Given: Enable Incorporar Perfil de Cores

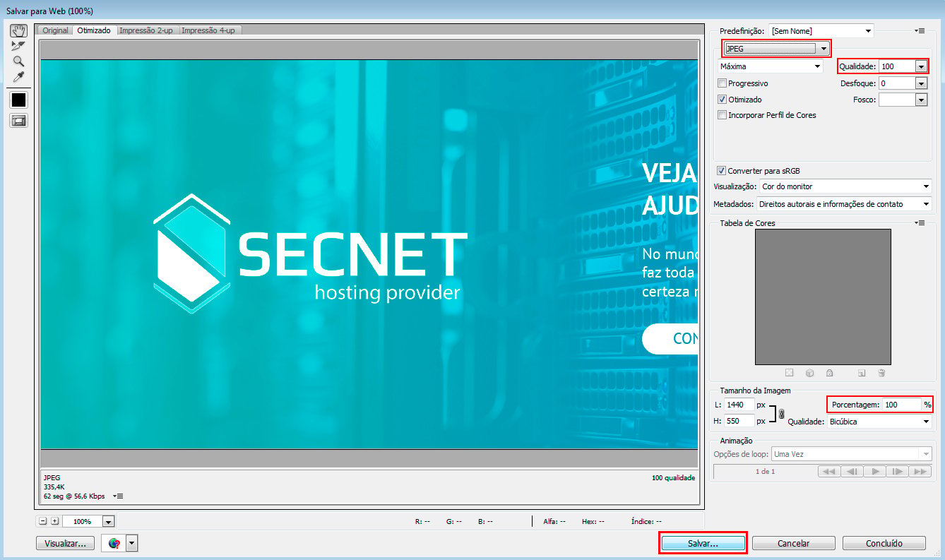Looking at the screenshot, I should (x=722, y=115).
